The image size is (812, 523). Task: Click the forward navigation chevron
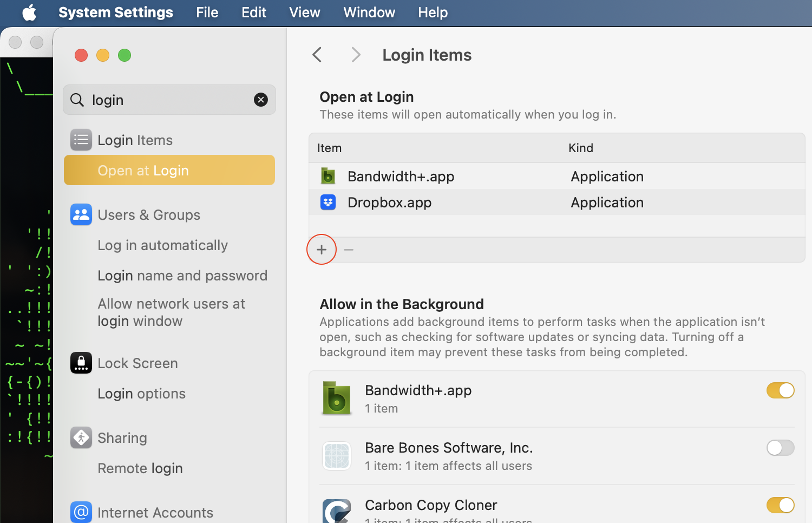pyautogui.click(x=355, y=54)
